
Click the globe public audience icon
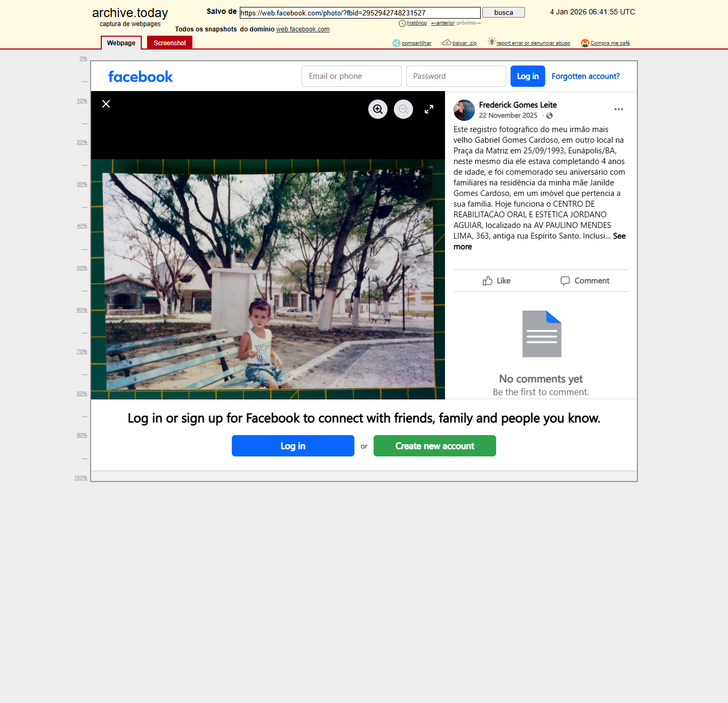[549, 116]
